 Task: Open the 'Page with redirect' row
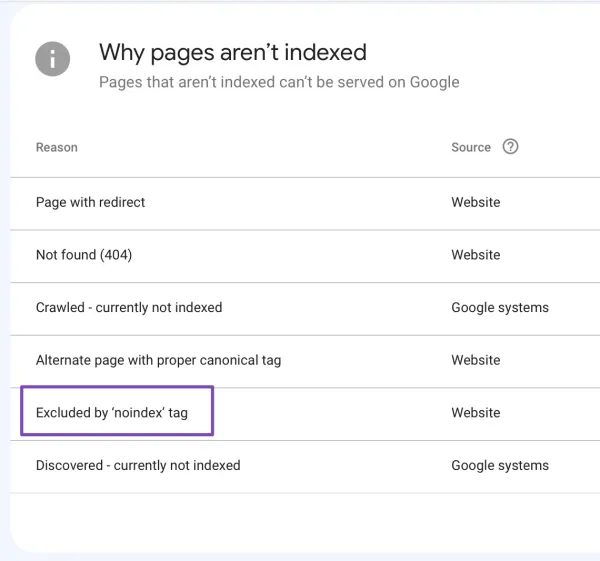point(90,202)
